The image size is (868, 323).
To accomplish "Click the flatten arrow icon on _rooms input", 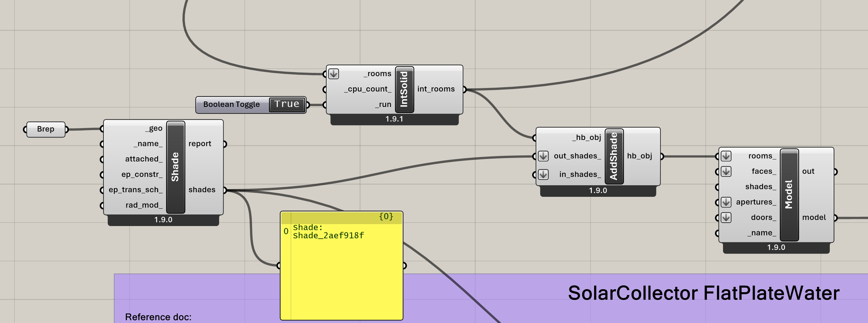I will (x=333, y=74).
